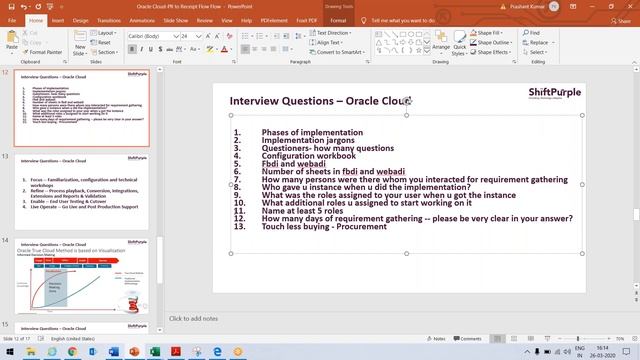Switch to the Insert ribbon tab
Screen dimensions: 640x360
point(58,20)
